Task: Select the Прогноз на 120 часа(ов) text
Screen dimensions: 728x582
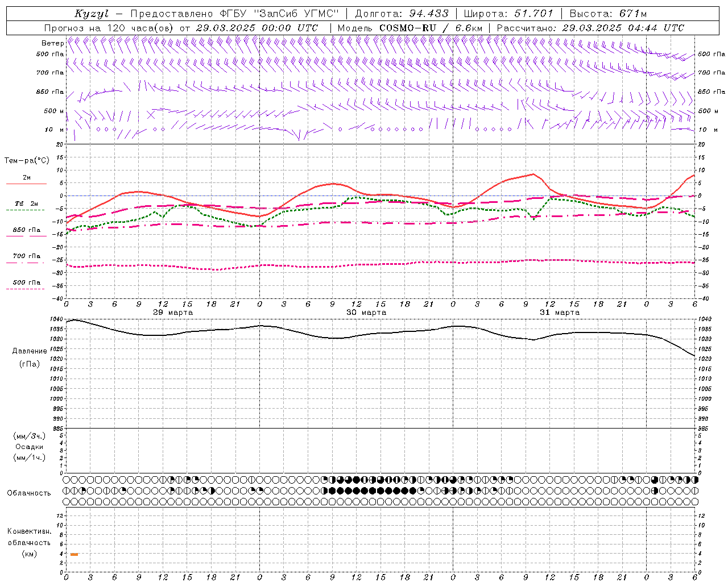Action: pos(110,28)
